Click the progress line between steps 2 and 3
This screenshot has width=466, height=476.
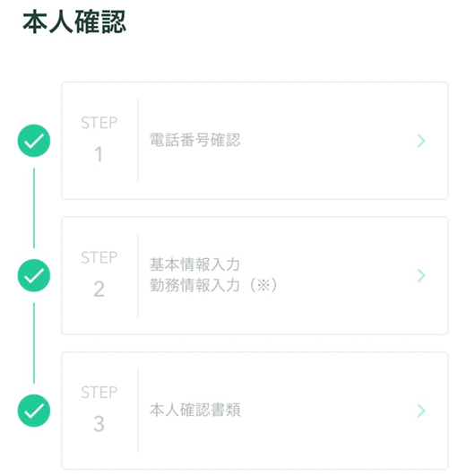34,343
